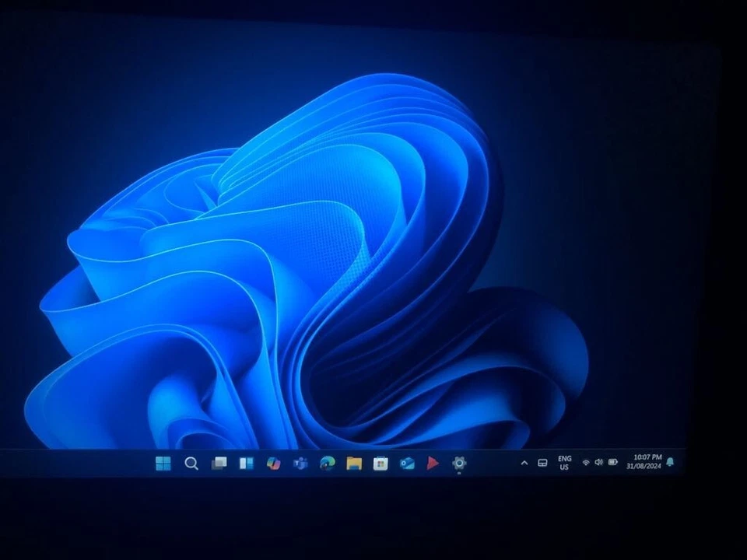747x560 pixels.
Task: Expand hidden system tray icons
Action: 524,461
